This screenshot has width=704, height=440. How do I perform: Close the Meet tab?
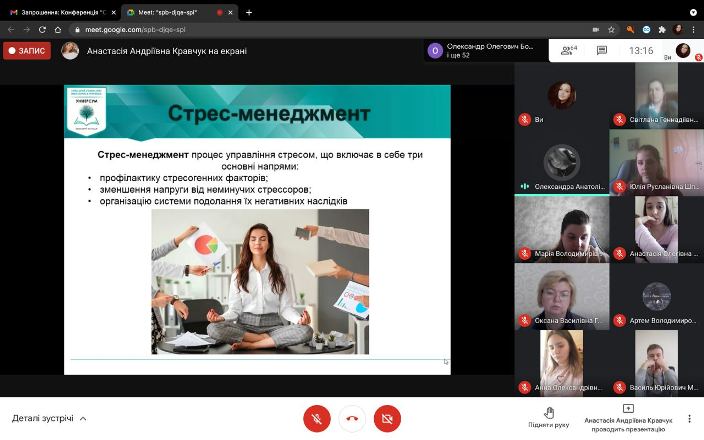point(230,13)
